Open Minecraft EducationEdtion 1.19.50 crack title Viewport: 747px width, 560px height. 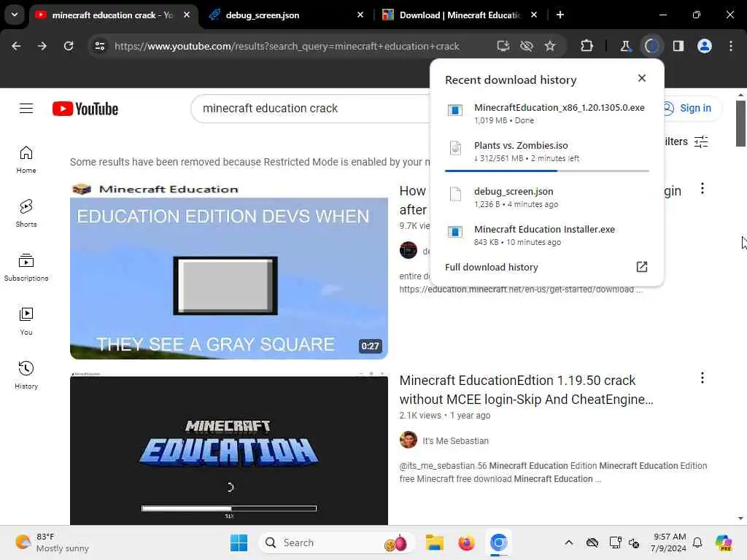[526, 389]
